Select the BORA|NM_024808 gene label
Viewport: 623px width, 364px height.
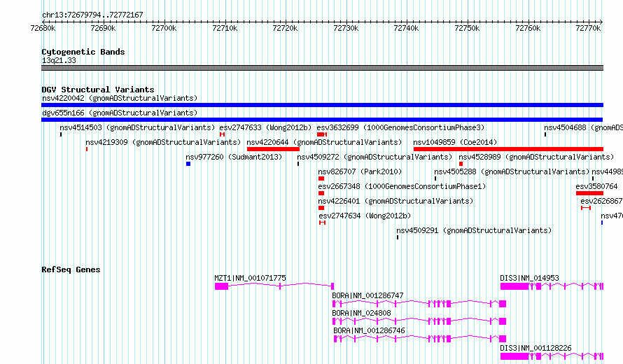tap(362, 313)
